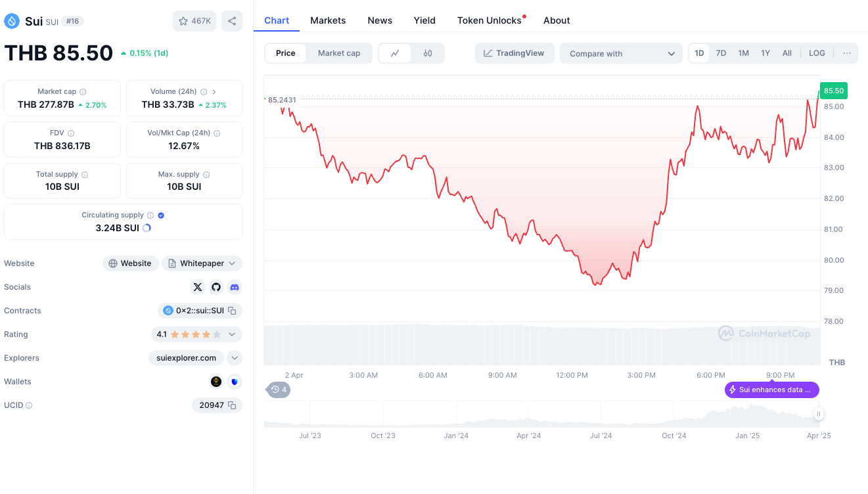Expand the Rating 4.1 dropdown
This screenshot has width=868, height=494.
point(232,334)
